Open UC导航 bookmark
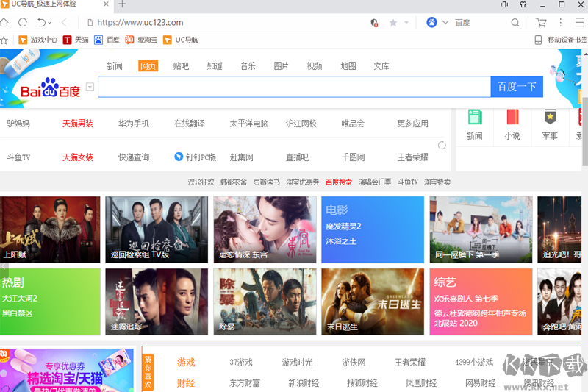This screenshot has height=392, width=588. pyautogui.click(x=181, y=40)
